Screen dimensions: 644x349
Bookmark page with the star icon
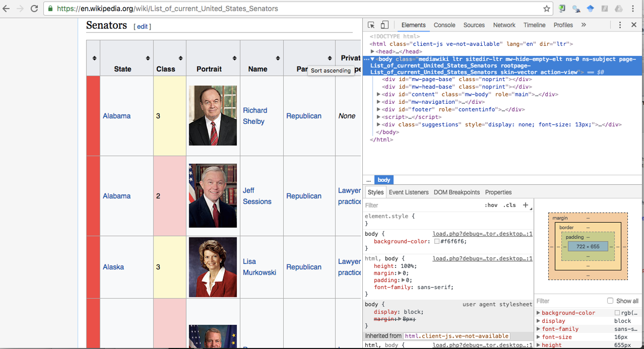click(547, 9)
